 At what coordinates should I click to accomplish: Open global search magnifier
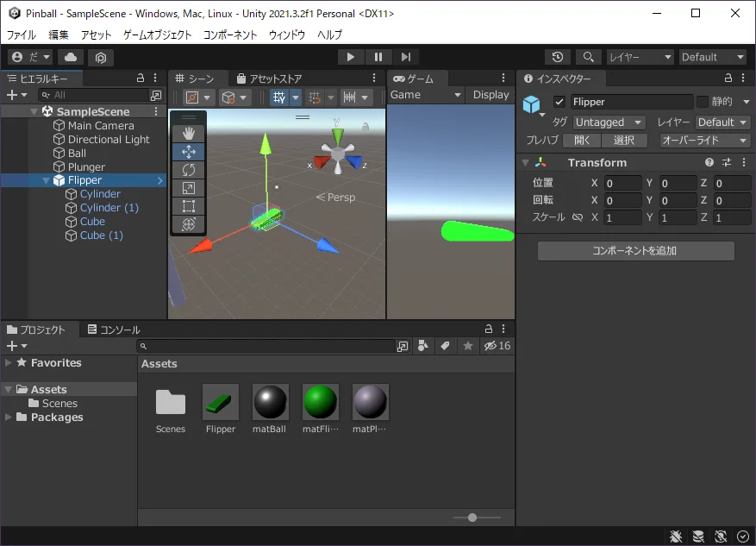click(588, 58)
